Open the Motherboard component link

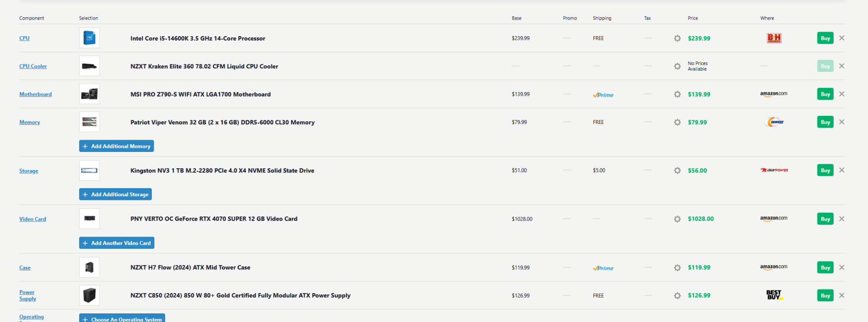pos(35,94)
